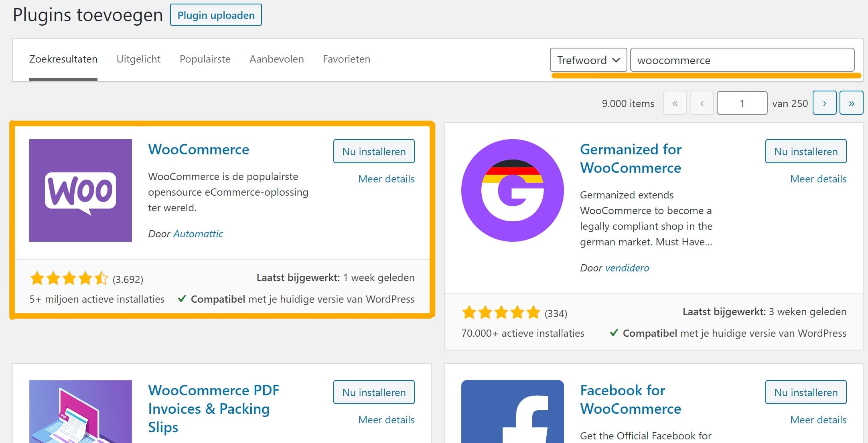
Task: Click the disabled previous page arrow
Action: click(702, 103)
